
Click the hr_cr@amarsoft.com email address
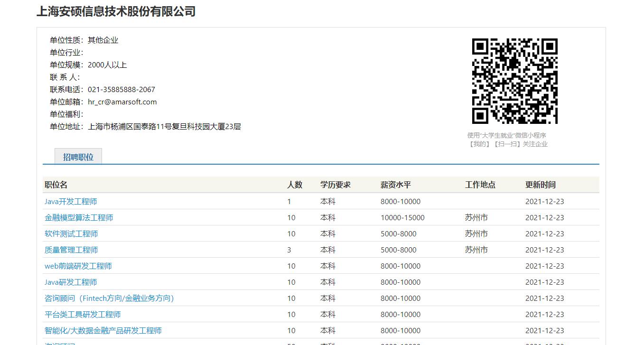click(122, 102)
